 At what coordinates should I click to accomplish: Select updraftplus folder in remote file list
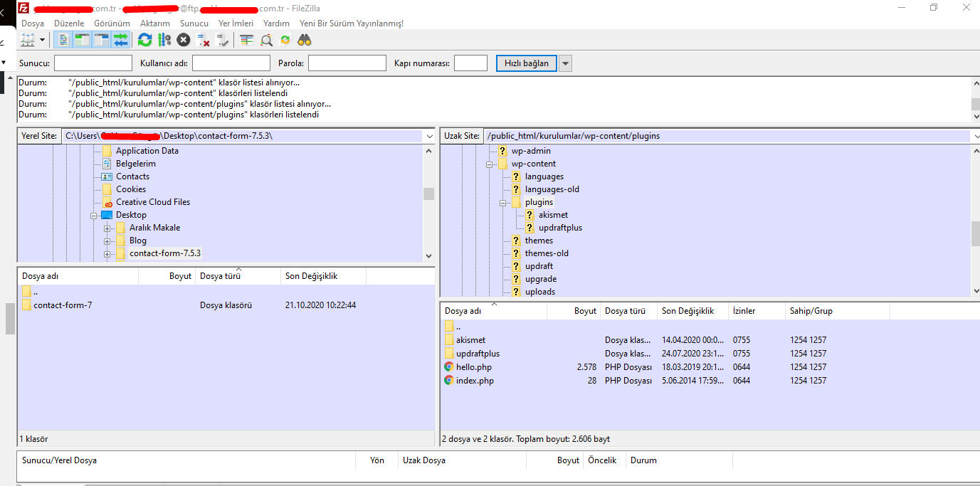pyautogui.click(x=478, y=354)
